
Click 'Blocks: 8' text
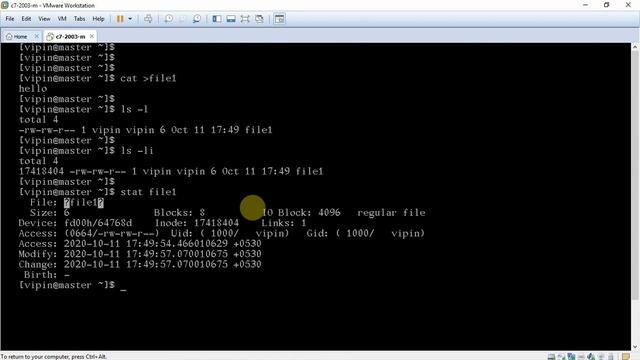179,213
